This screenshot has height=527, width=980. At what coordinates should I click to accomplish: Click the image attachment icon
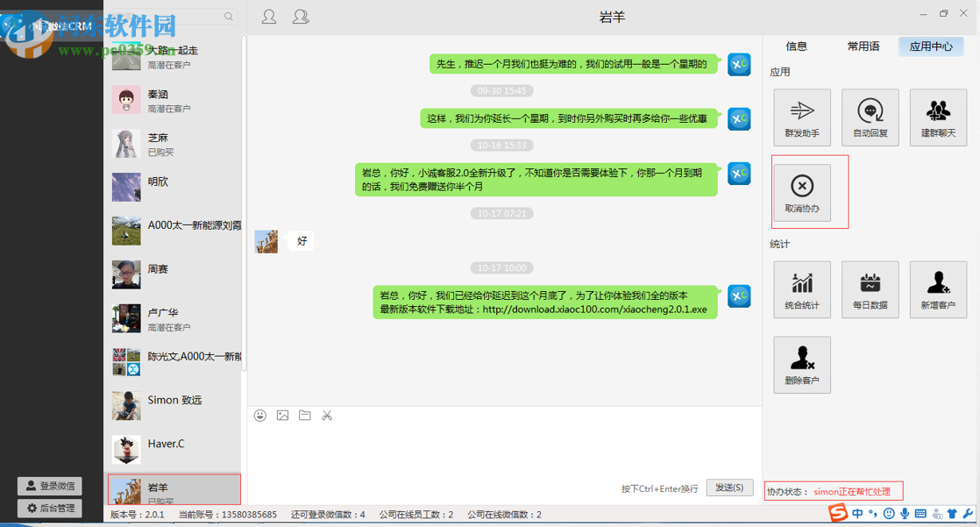tap(282, 415)
